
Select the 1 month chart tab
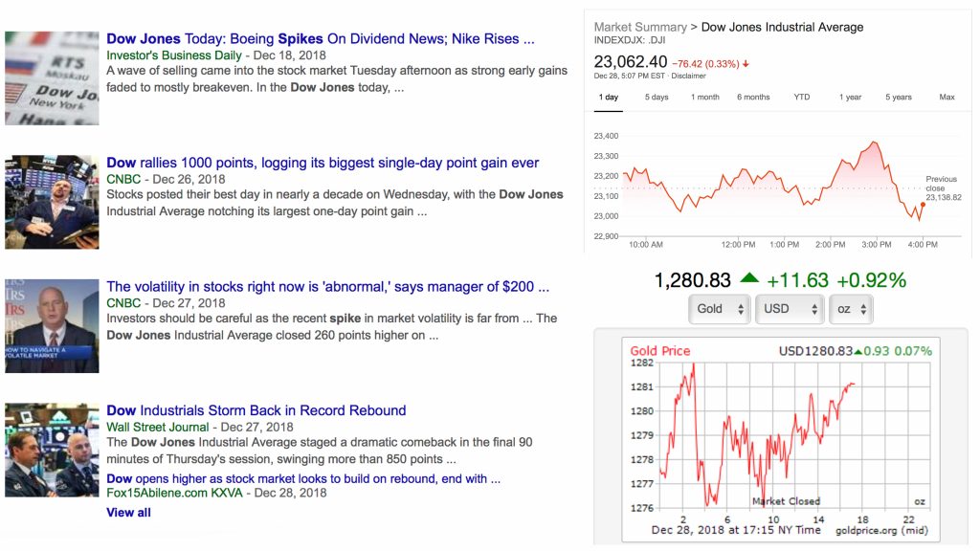704,98
